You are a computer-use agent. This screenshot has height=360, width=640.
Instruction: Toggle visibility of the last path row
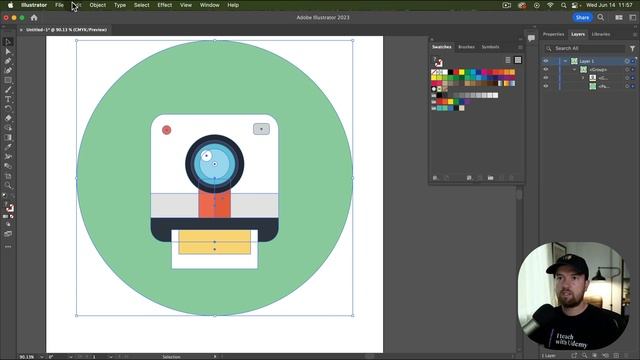[546, 86]
